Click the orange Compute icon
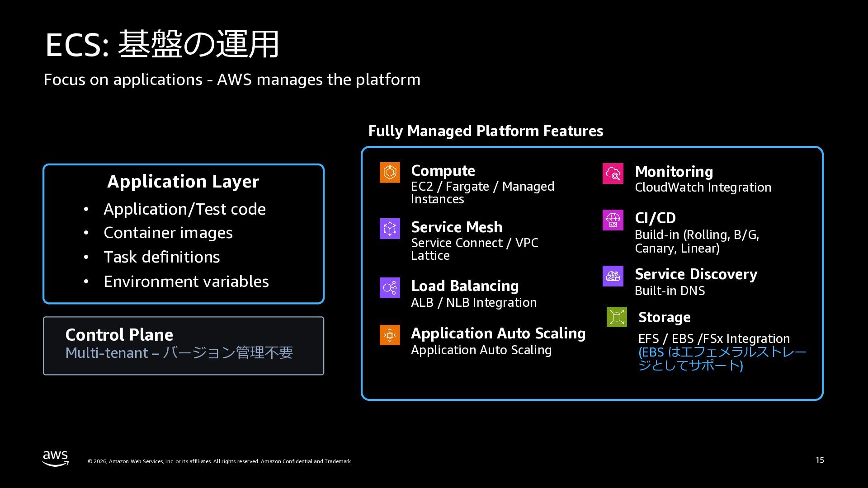The image size is (868, 488). click(x=390, y=172)
